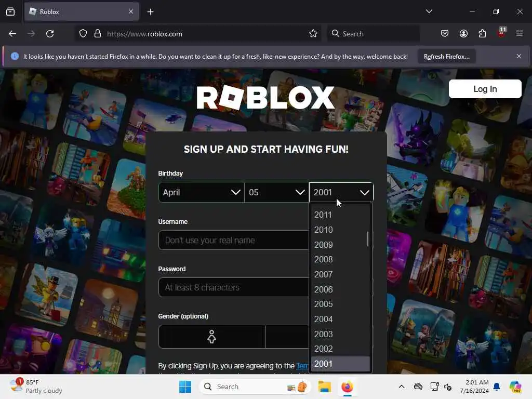Click the Windows taskbar Search box
The image size is (532, 399).
(x=255, y=387)
